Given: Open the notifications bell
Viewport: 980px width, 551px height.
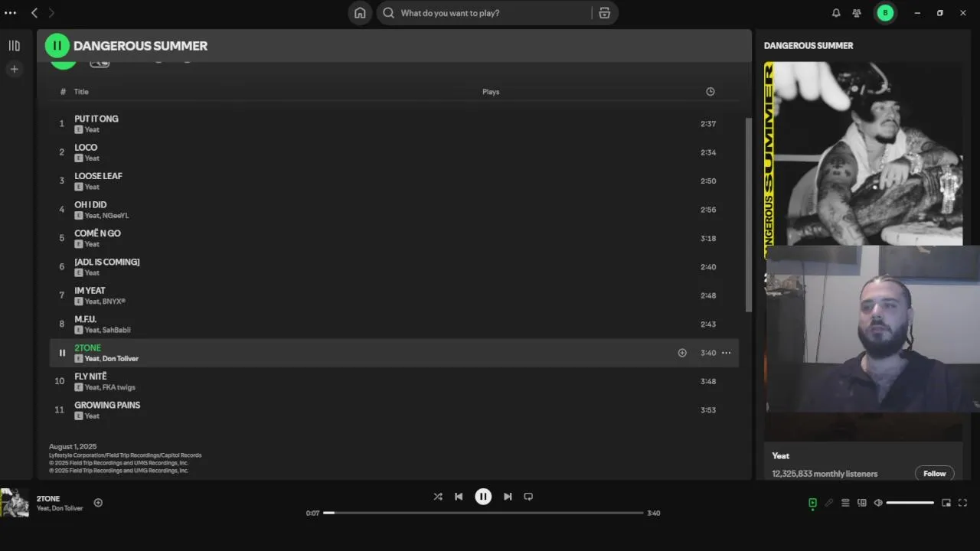Looking at the screenshot, I should 836,13.
